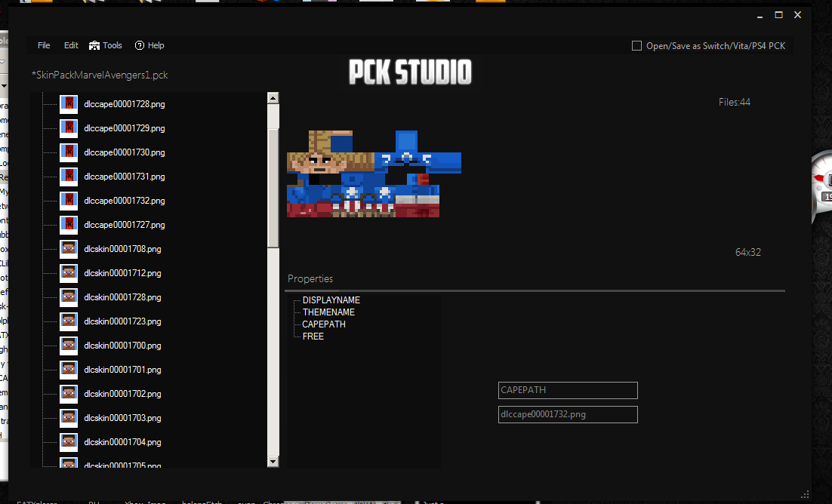Viewport: 832px width, 504px height.
Task: Click the skin icon of dlcskin00001703.png
Action: coord(69,418)
